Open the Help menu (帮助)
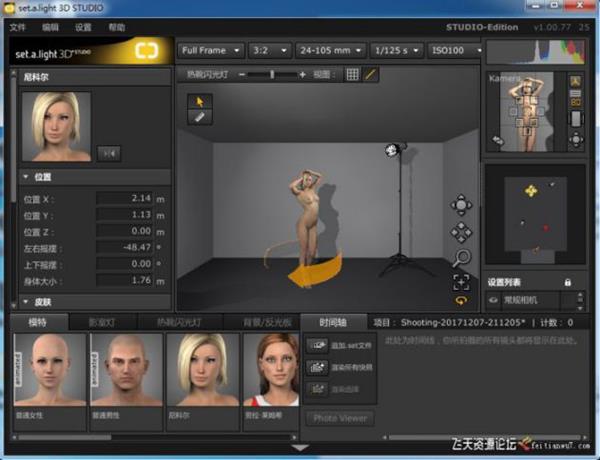The image size is (600, 460). 117,27
